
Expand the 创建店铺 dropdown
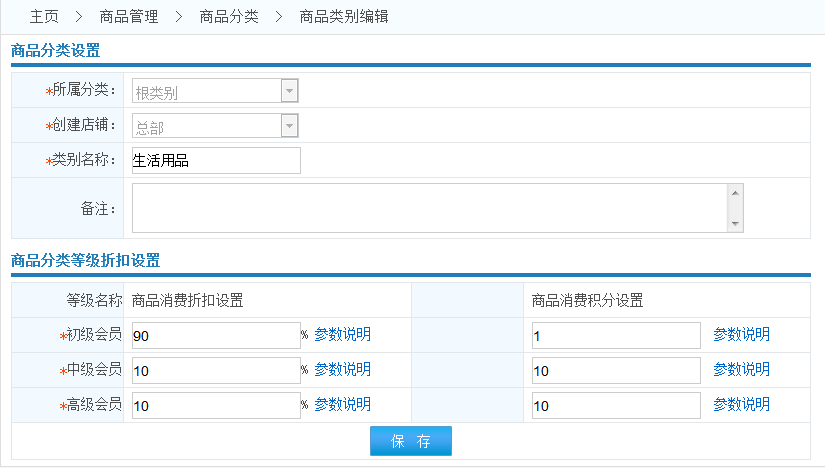[x=215, y=126]
